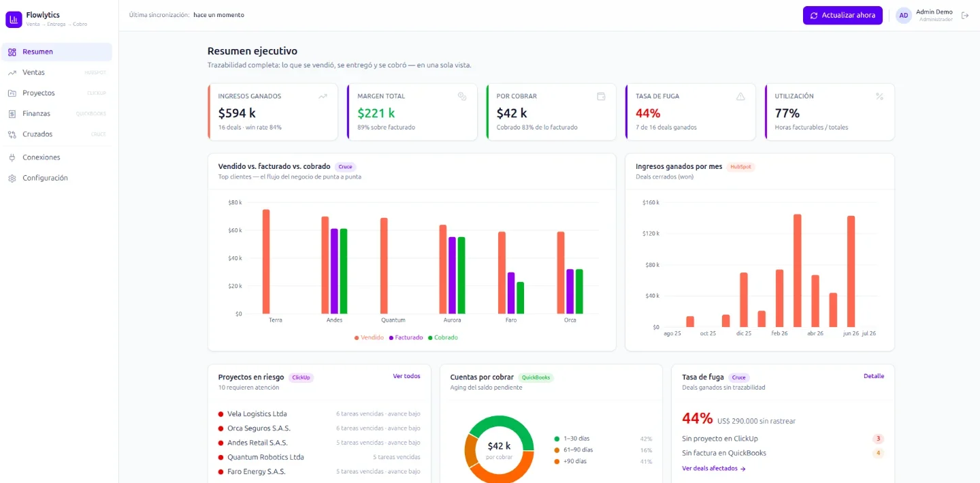Open the Configuración page
Viewport: 980px width, 483px height.
[x=57, y=178]
